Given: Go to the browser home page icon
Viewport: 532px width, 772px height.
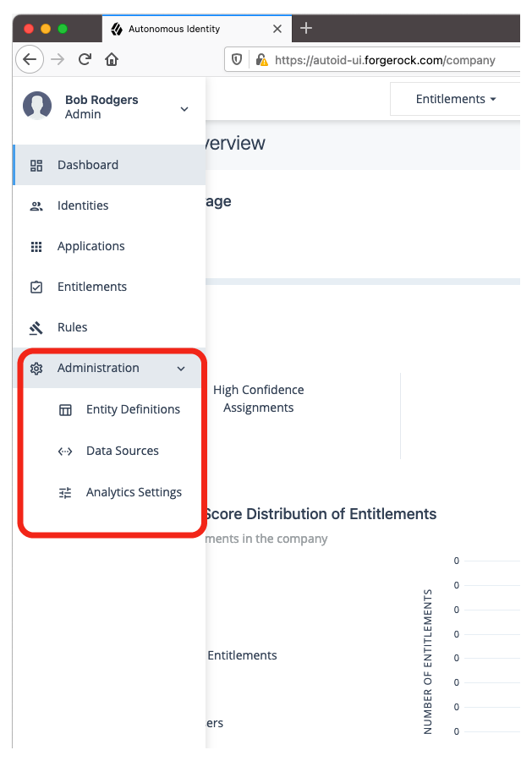Looking at the screenshot, I should pyautogui.click(x=112, y=59).
